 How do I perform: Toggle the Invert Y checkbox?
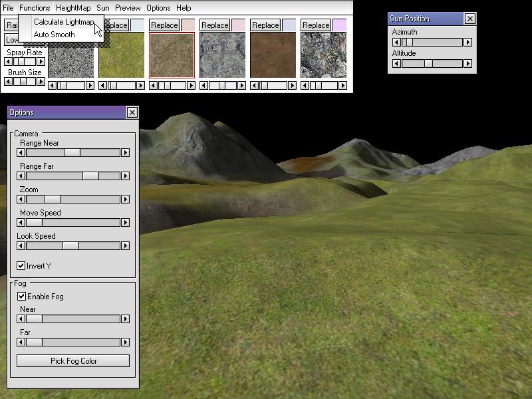pyautogui.click(x=21, y=266)
